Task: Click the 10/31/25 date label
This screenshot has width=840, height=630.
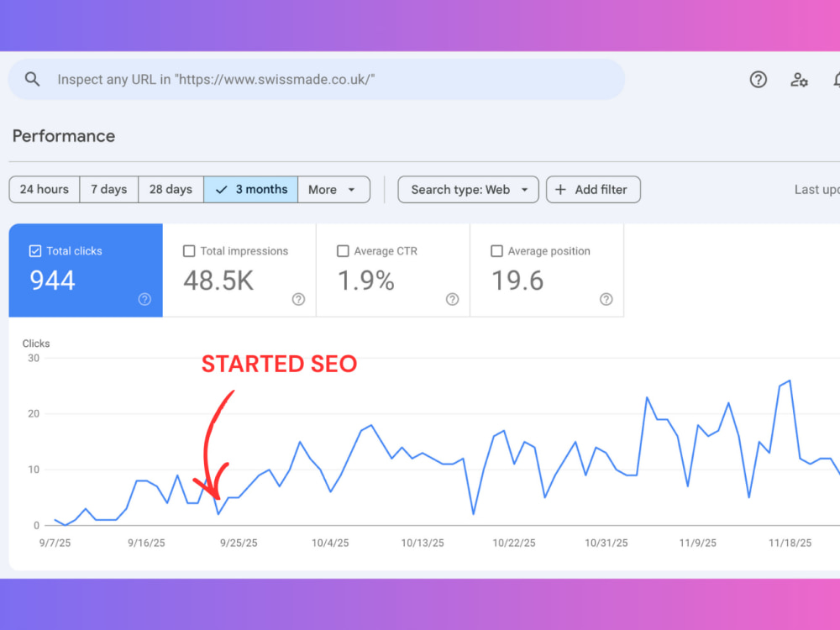Action: coord(606,543)
